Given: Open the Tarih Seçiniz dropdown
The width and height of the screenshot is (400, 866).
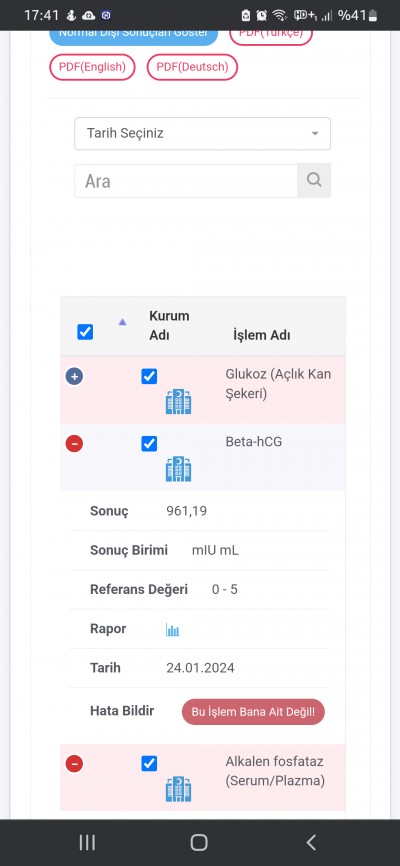Looking at the screenshot, I should (203, 134).
